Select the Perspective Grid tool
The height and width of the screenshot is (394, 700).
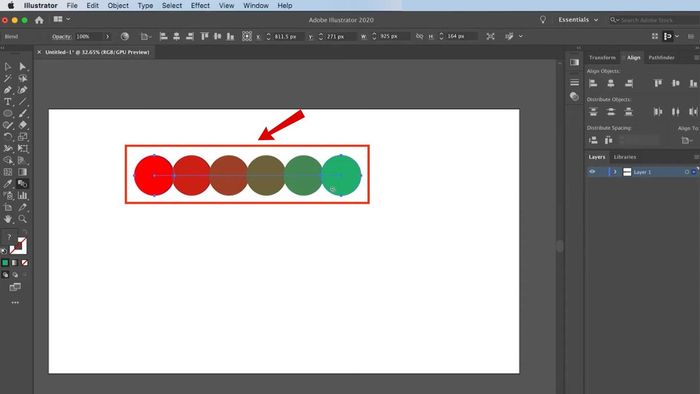22,160
